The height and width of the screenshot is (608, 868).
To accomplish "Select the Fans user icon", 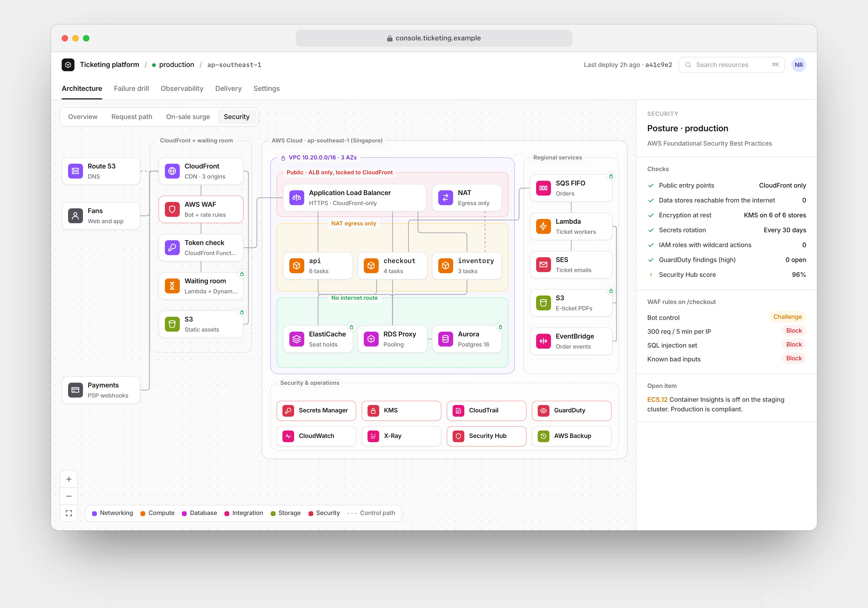I will pyautogui.click(x=75, y=216).
